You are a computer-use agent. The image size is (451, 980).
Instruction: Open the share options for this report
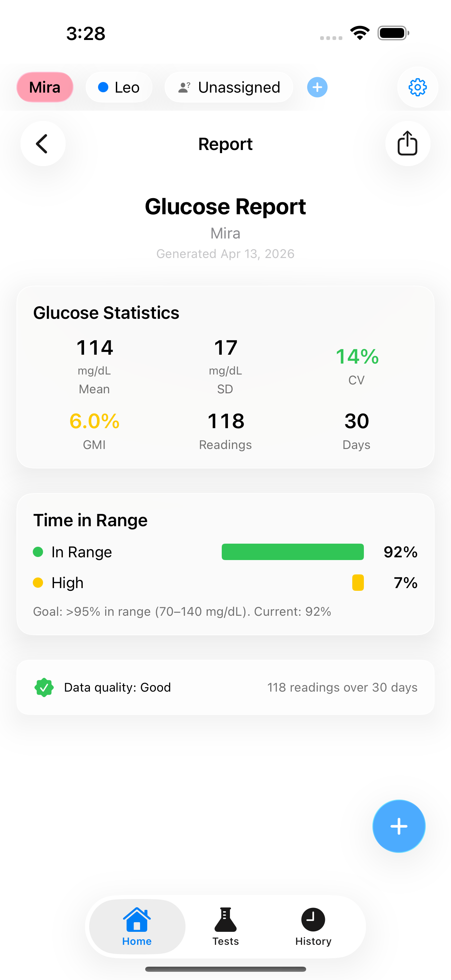point(407,144)
